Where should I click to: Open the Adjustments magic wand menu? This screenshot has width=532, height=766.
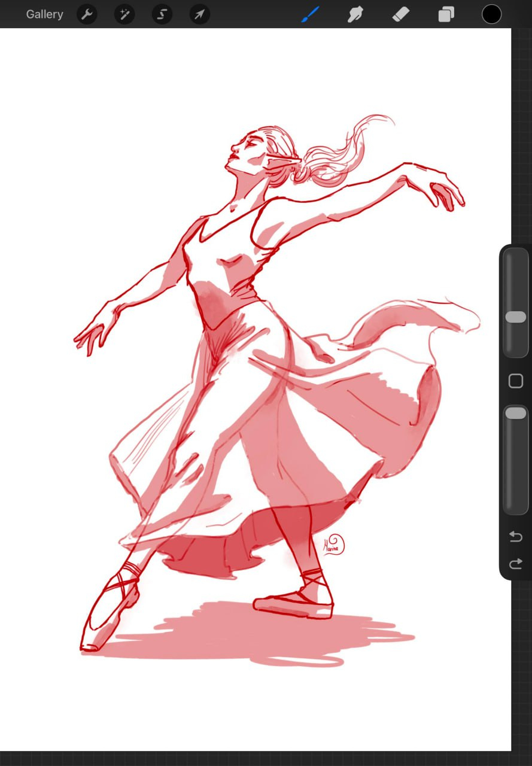124,14
